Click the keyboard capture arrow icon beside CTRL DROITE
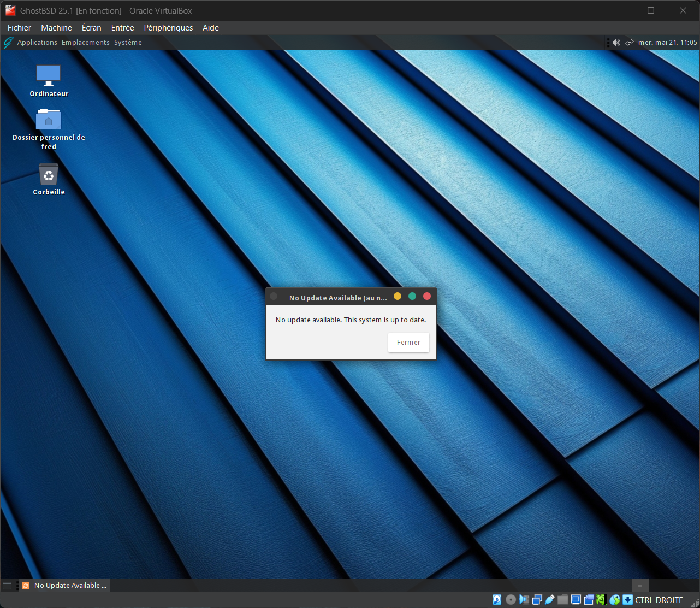700x608 pixels. (x=628, y=600)
